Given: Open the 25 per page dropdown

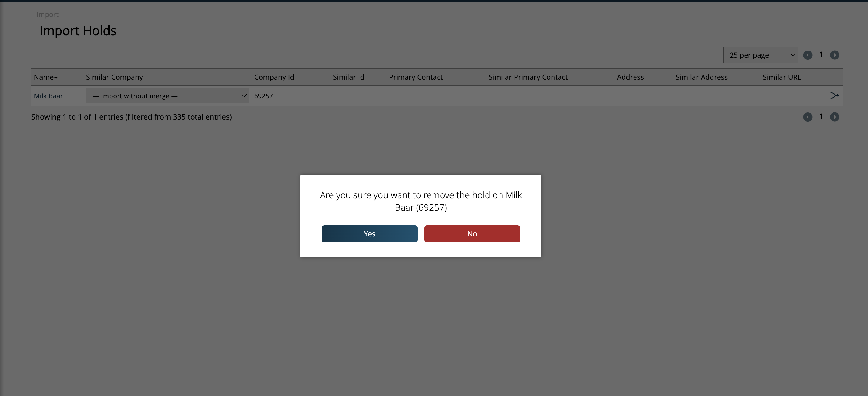Looking at the screenshot, I should pos(760,55).
